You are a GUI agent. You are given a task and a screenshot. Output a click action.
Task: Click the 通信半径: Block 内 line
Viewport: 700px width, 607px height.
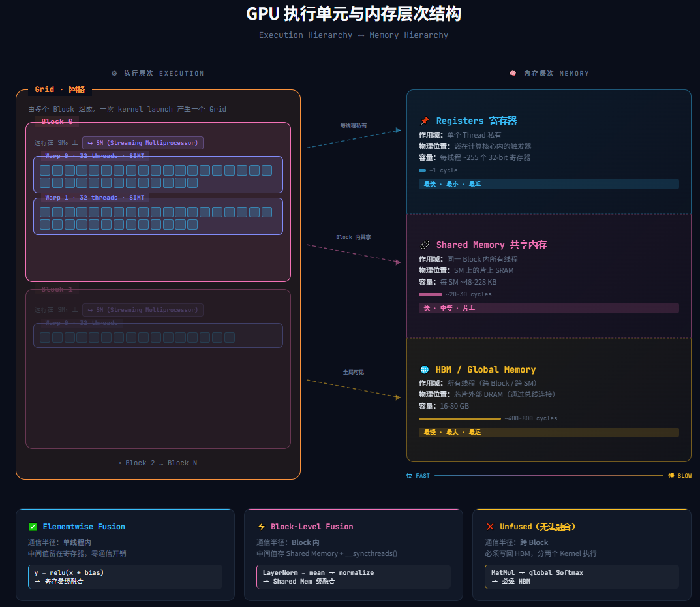click(x=288, y=542)
